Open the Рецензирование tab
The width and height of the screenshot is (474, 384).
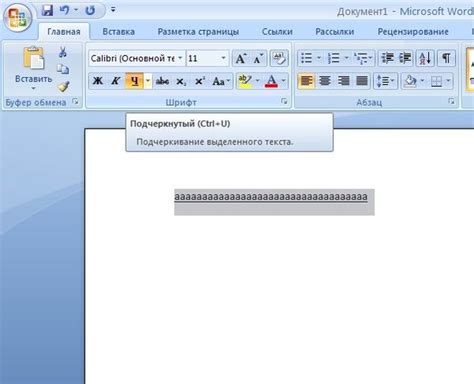[x=413, y=32]
